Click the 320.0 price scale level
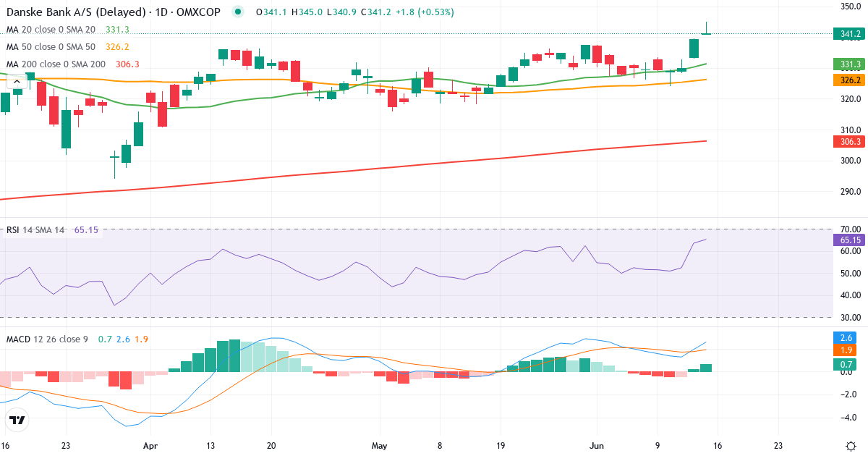Image resolution: width=868 pixels, height=456 pixels. click(x=850, y=99)
